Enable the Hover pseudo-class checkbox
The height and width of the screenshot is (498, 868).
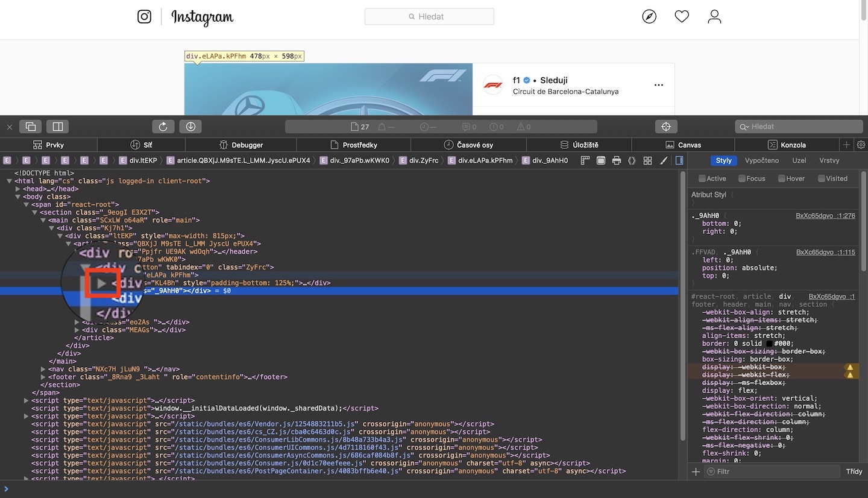coord(782,178)
